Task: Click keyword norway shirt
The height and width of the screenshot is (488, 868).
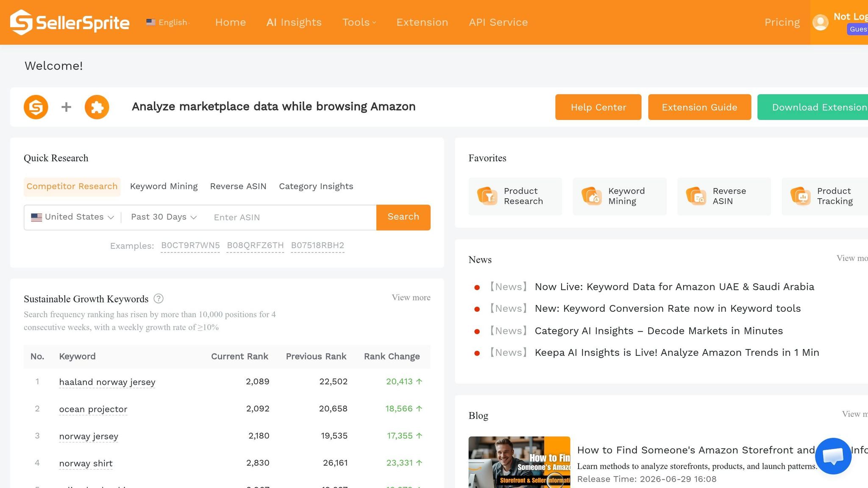Action: pyautogui.click(x=86, y=463)
